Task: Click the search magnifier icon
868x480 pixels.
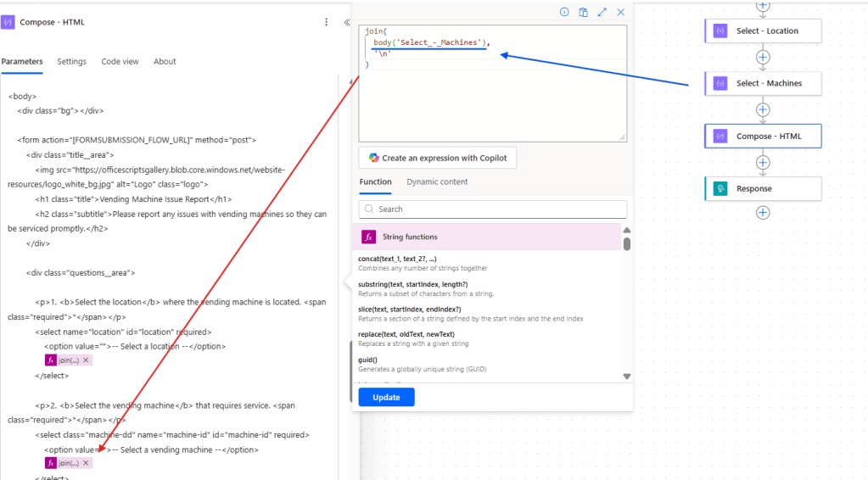Action: [369, 209]
